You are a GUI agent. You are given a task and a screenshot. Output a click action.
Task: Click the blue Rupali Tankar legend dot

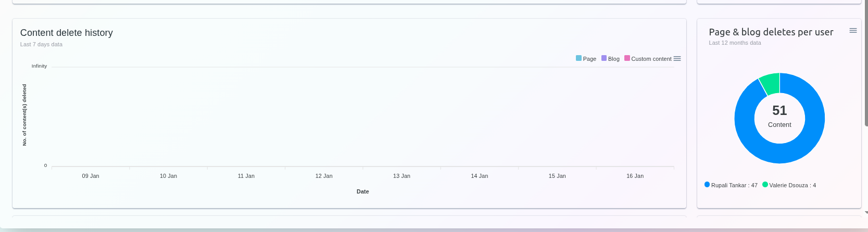point(707,185)
